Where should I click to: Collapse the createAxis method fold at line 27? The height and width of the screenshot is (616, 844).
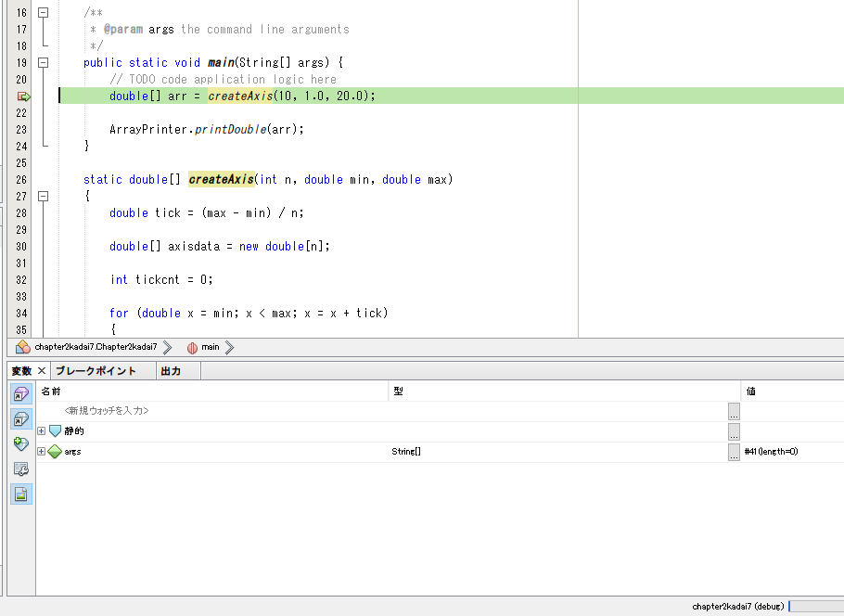point(43,196)
